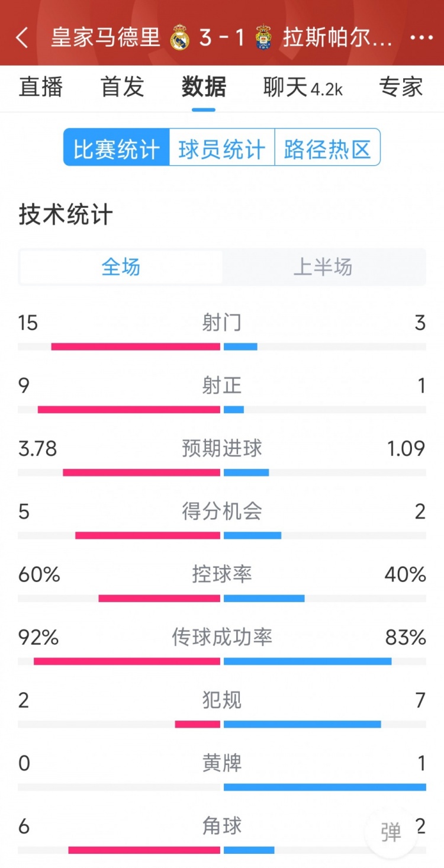This screenshot has height=868, width=444.
Task: Switch to 上半场 first-half stats
Action: (323, 267)
